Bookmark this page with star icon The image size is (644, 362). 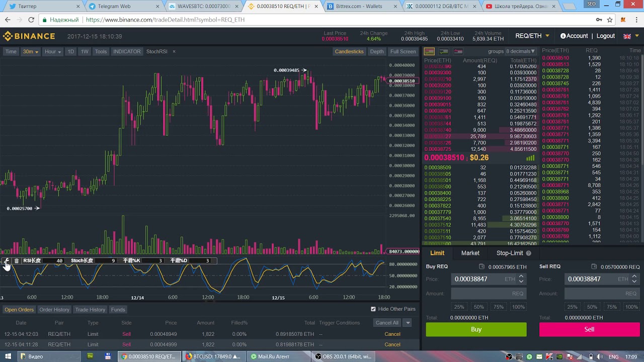[610, 20]
